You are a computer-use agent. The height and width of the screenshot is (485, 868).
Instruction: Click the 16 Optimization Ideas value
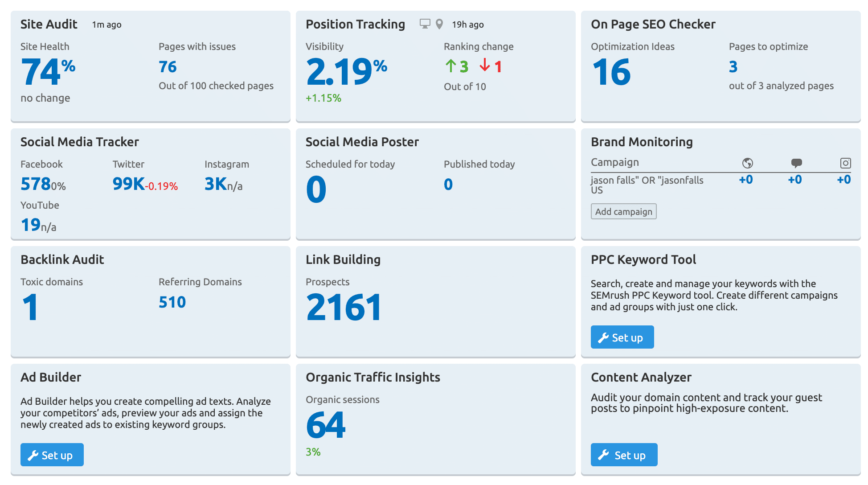[611, 72]
